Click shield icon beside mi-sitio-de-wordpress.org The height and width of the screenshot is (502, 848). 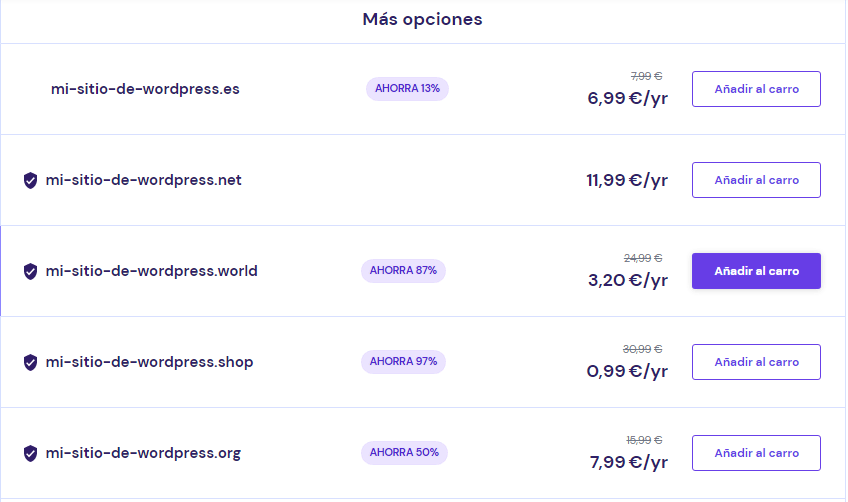(30, 453)
